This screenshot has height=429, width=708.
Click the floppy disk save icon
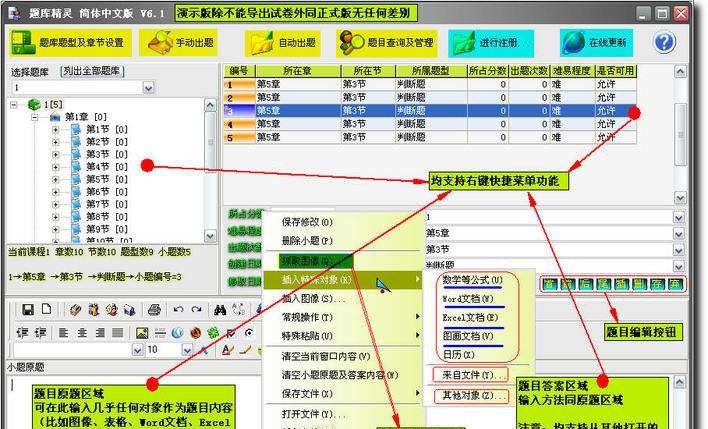coord(28,309)
